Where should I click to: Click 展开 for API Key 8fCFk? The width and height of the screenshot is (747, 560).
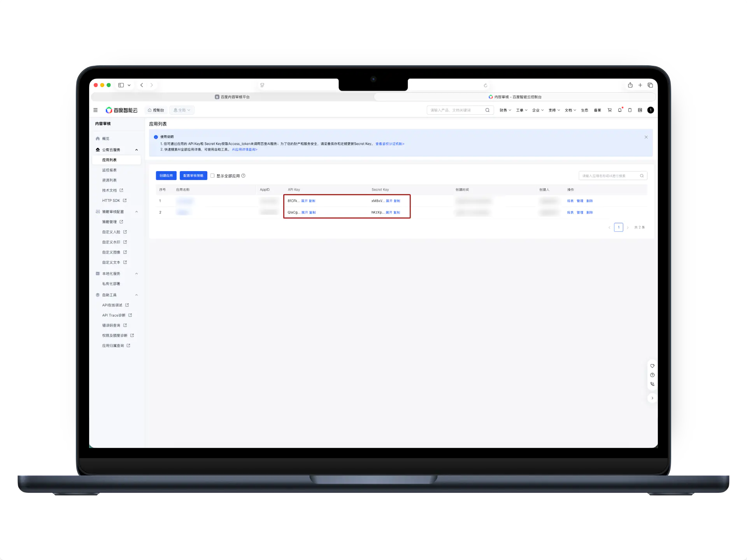coord(304,201)
